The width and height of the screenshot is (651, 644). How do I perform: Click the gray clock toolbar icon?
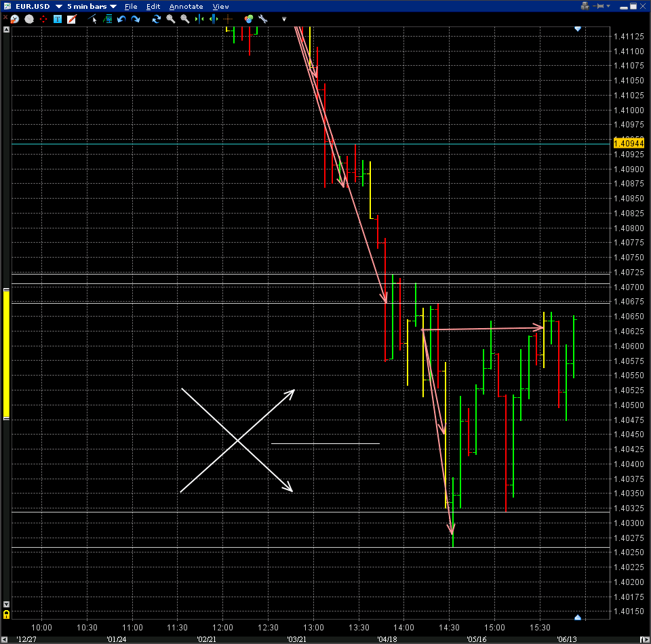coord(29,19)
